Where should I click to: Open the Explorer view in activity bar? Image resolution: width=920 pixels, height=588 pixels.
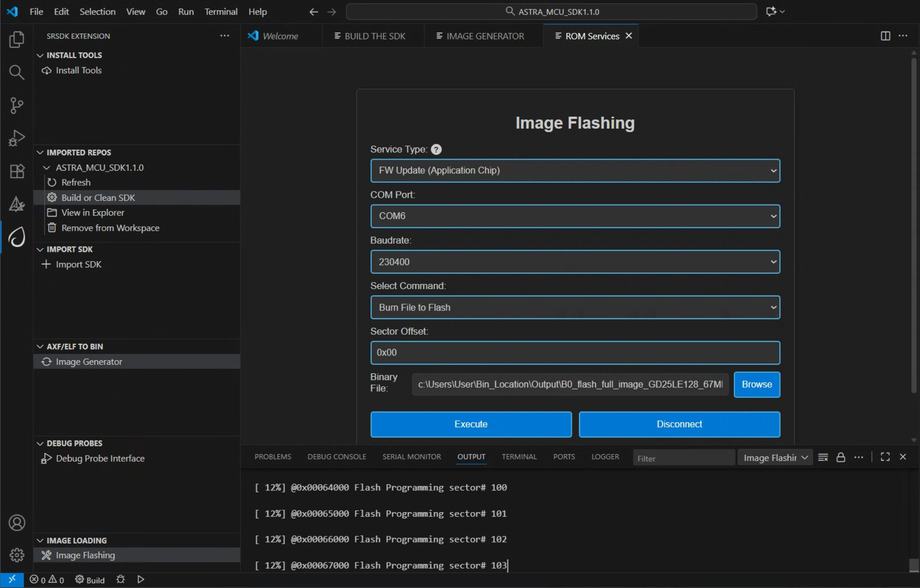16,39
